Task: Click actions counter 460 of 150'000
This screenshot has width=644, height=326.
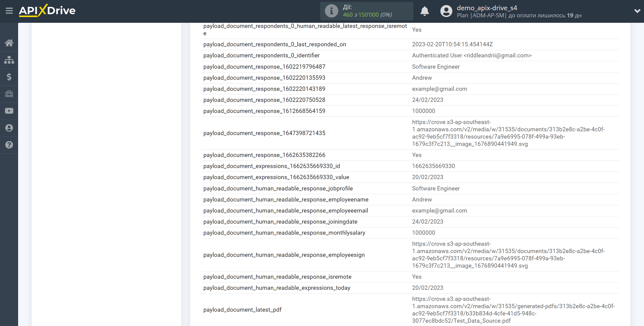Action: 367,15
